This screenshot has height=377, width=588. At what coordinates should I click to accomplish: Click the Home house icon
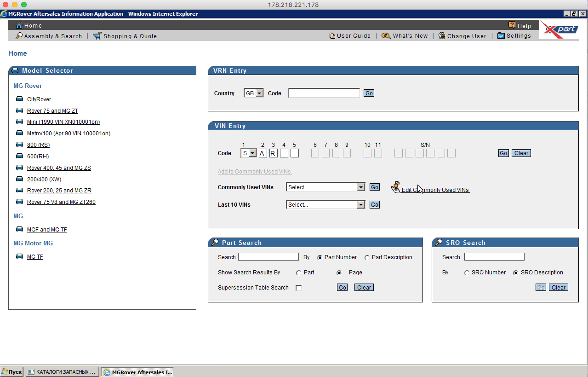[19, 25]
